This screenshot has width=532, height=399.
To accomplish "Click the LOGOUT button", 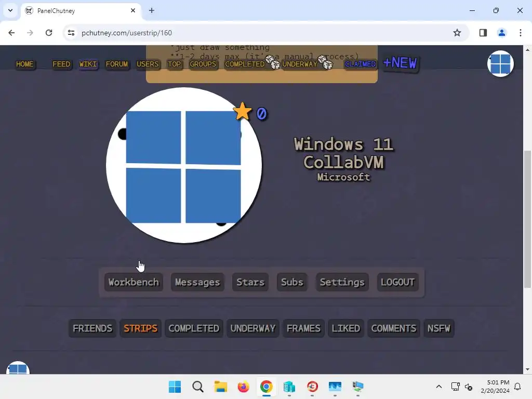I will 397,282.
